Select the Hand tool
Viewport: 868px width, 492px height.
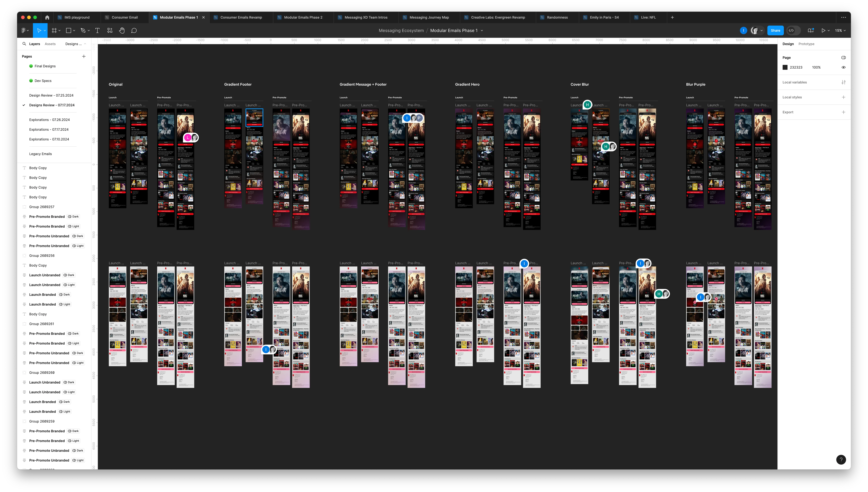[x=122, y=30]
